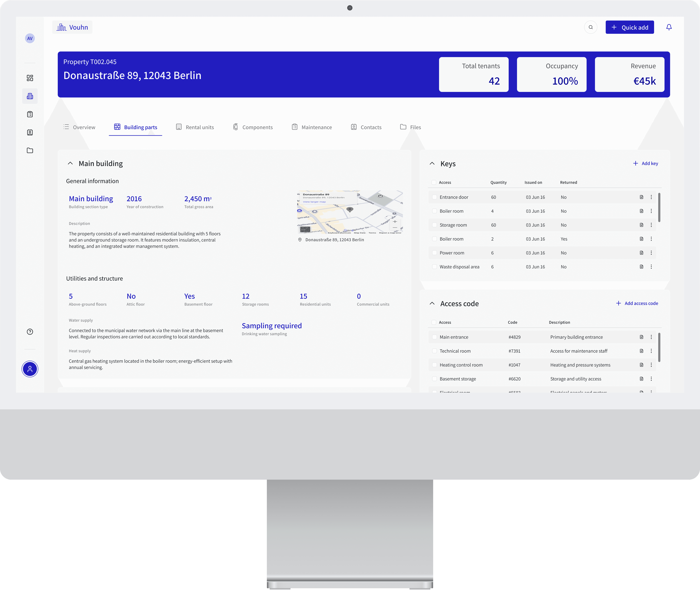Click the notification bell icon
The image size is (700, 590).
point(669,27)
